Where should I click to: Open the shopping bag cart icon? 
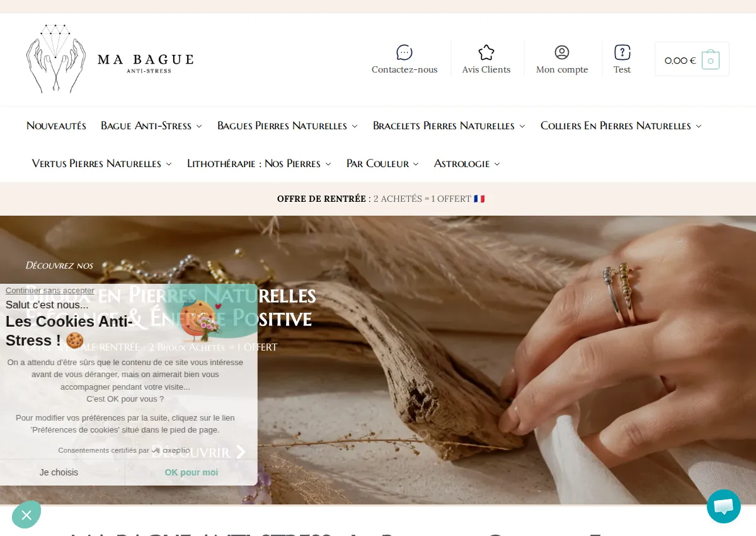click(x=711, y=60)
